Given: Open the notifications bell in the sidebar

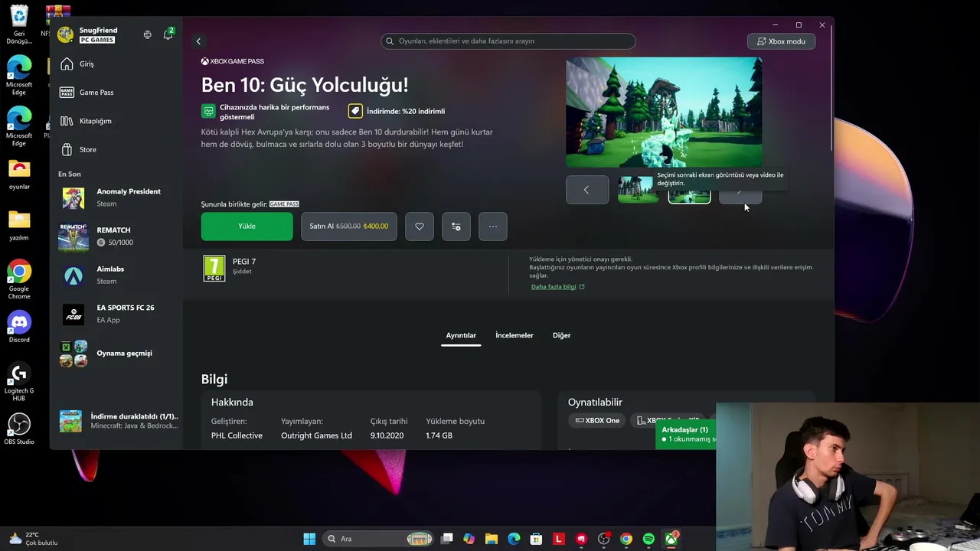Looking at the screenshot, I should coord(168,34).
